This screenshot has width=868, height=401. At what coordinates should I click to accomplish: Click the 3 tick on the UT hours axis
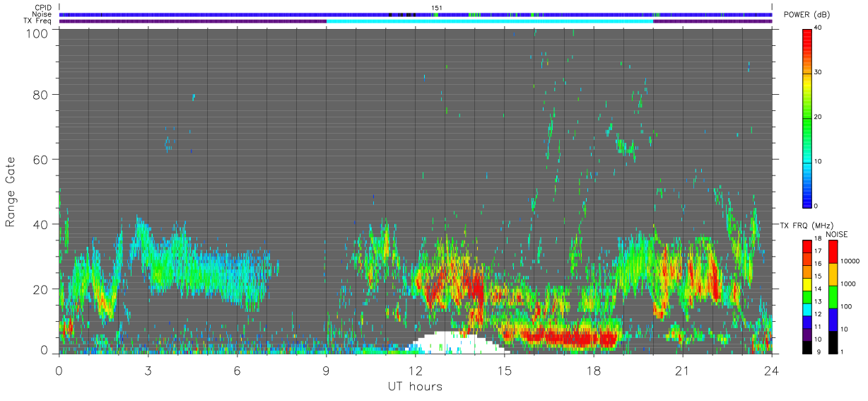(148, 371)
